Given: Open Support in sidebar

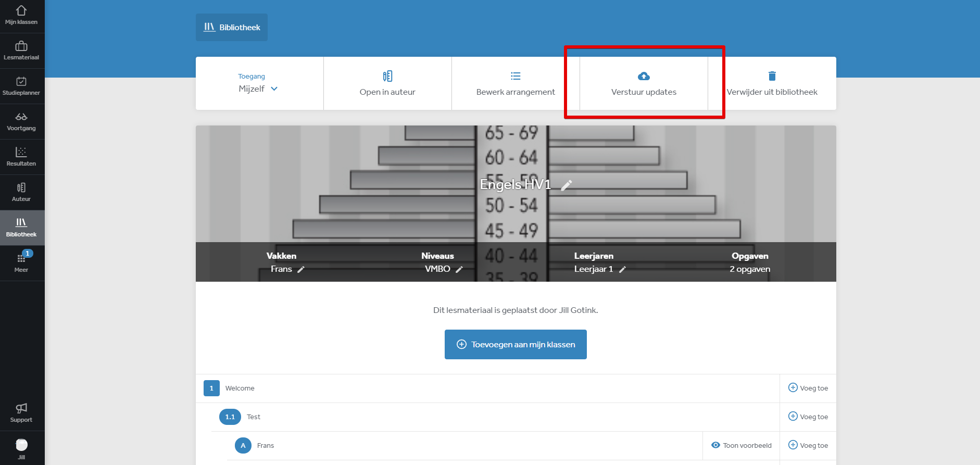Looking at the screenshot, I should pyautogui.click(x=21, y=413).
